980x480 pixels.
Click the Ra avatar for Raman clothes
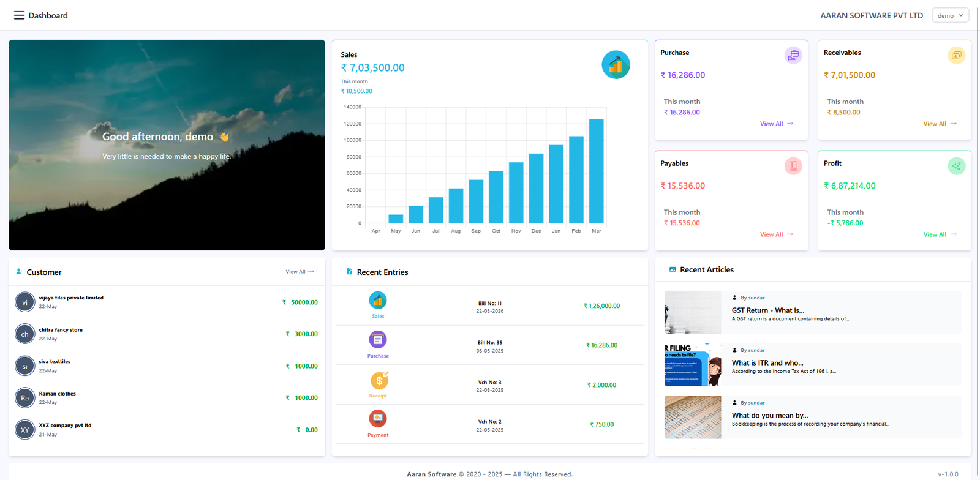[25, 398]
